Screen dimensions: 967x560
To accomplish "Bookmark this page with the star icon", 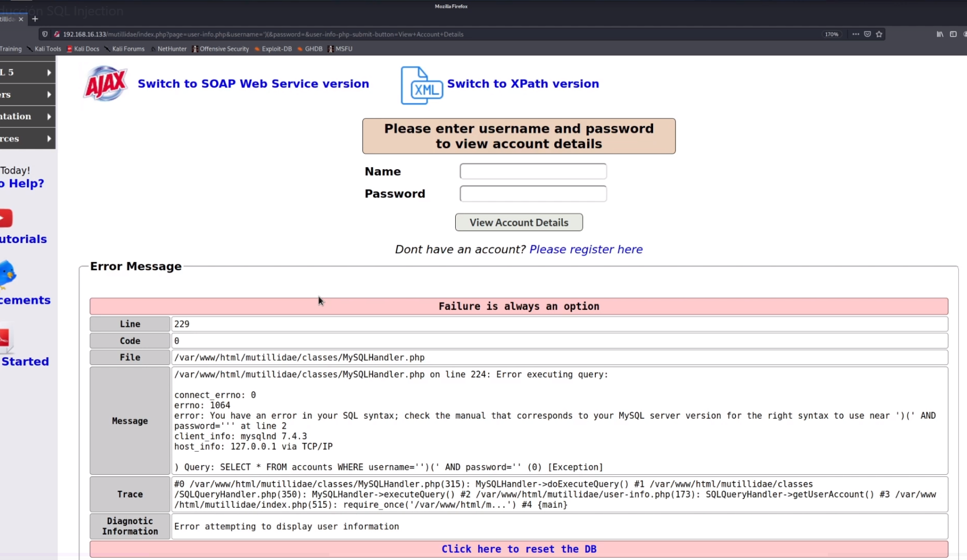I will [879, 34].
